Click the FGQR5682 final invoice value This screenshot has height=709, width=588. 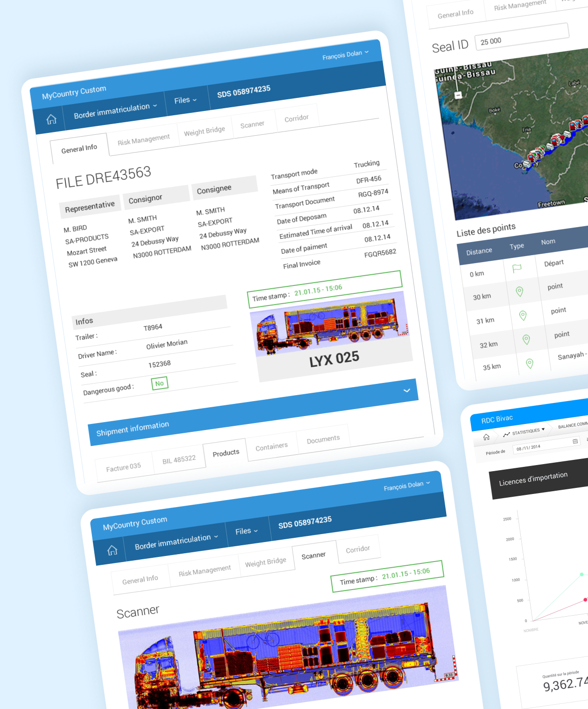380,253
